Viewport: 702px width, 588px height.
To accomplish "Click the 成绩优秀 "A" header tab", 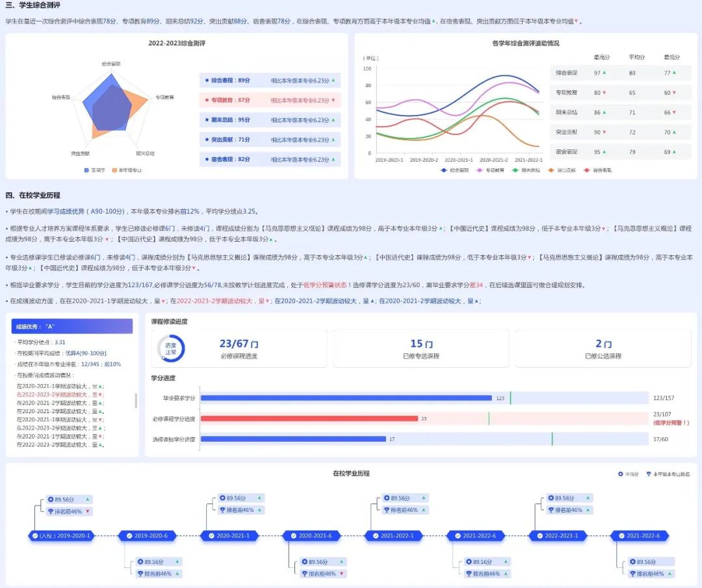I will coord(72,326).
